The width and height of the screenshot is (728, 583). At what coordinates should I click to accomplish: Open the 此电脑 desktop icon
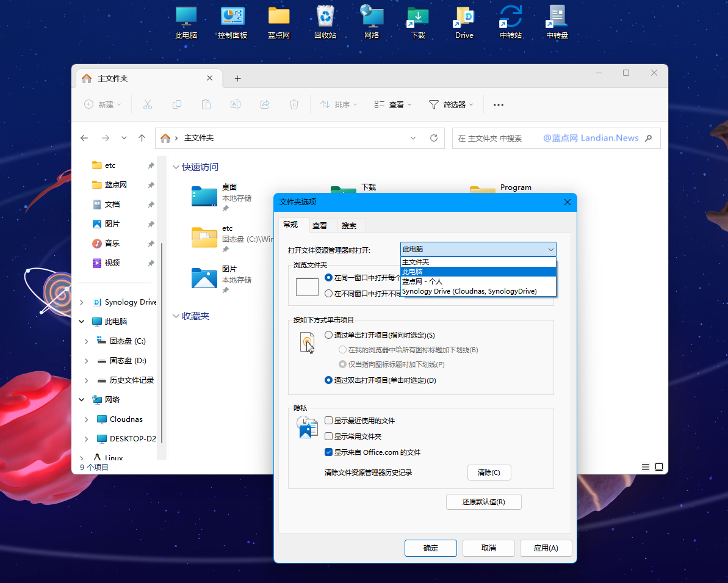[x=186, y=22]
